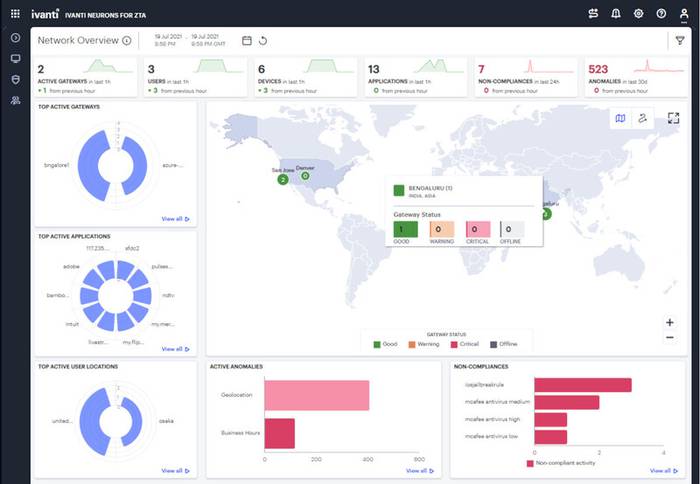Screen dimensions: 700x484
Task: Open the shield Secure Access sidebar icon
Action: (15, 79)
